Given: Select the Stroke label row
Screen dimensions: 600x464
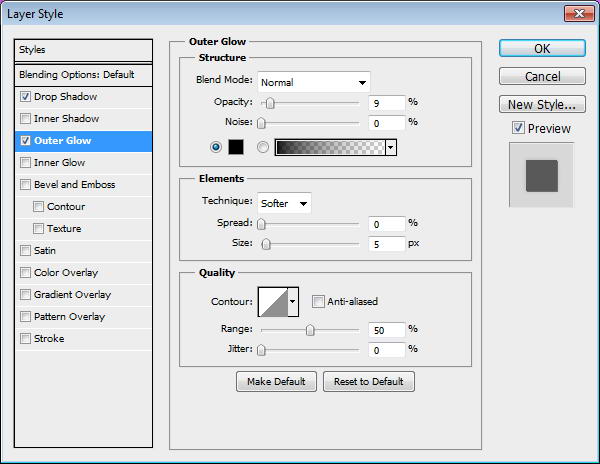Looking at the screenshot, I should tap(83, 339).
